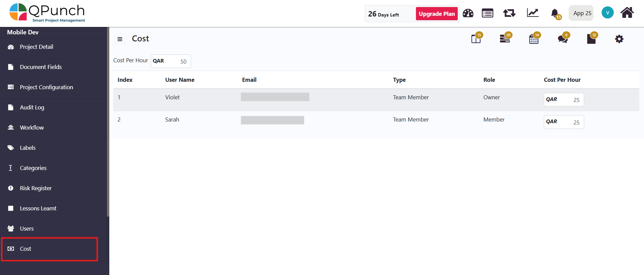
Task: Edit the default Cost Per Hour field showing 50
Action: coord(171,61)
